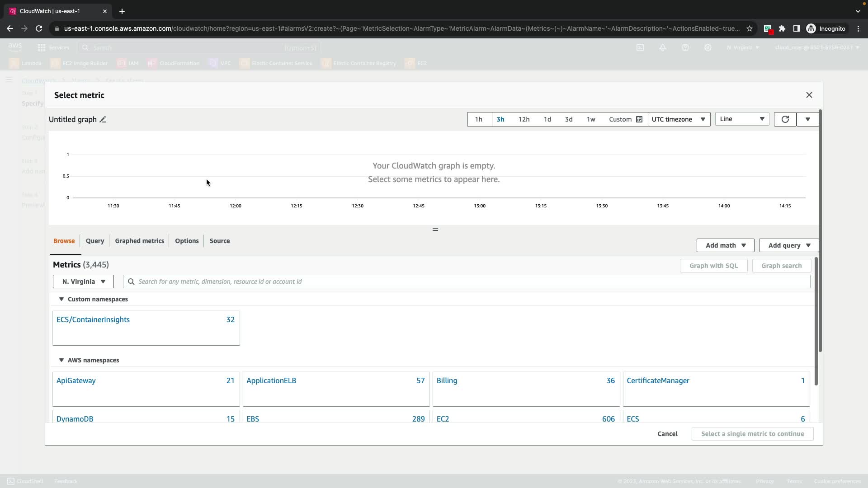Open the browser extensions puzzle icon
Screen dimensions: 868x488
click(x=782, y=28)
